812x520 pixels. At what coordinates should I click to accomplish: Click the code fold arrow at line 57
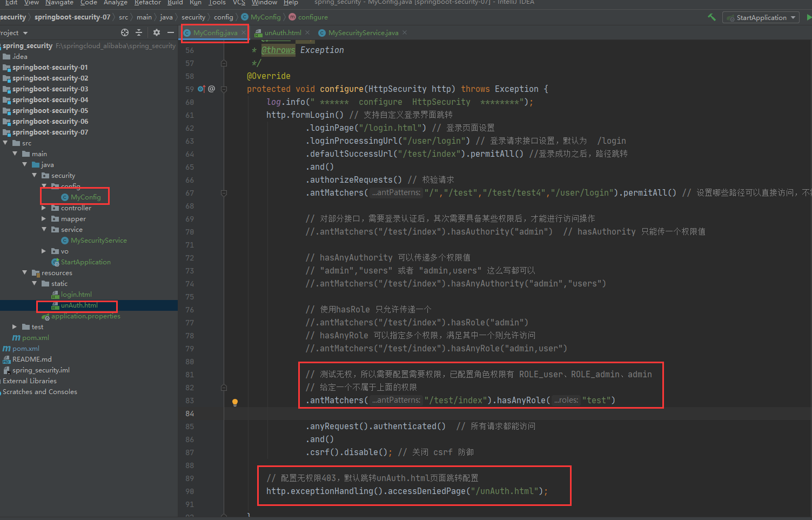(x=223, y=63)
